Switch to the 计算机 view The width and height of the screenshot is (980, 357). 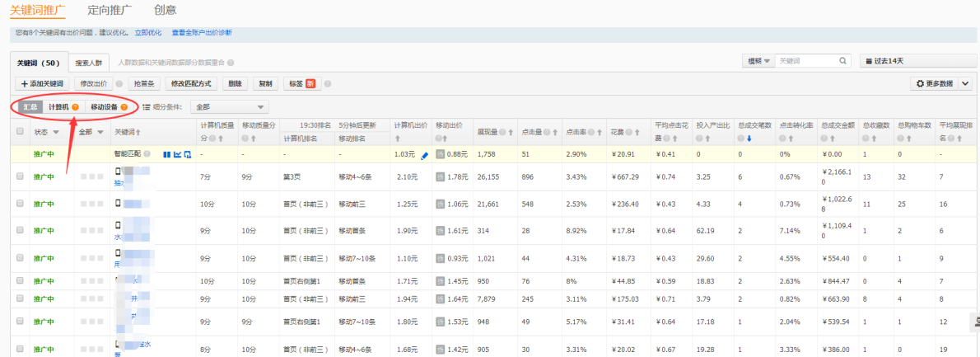tap(63, 107)
